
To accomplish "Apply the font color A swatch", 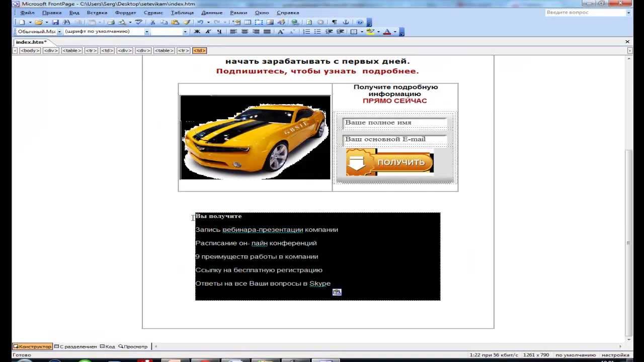I will (x=387, y=32).
